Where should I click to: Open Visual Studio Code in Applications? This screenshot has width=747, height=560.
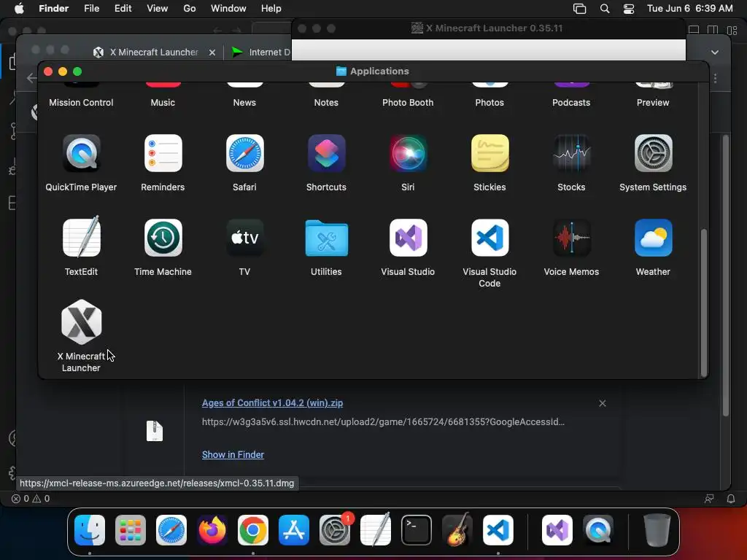(x=489, y=238)
